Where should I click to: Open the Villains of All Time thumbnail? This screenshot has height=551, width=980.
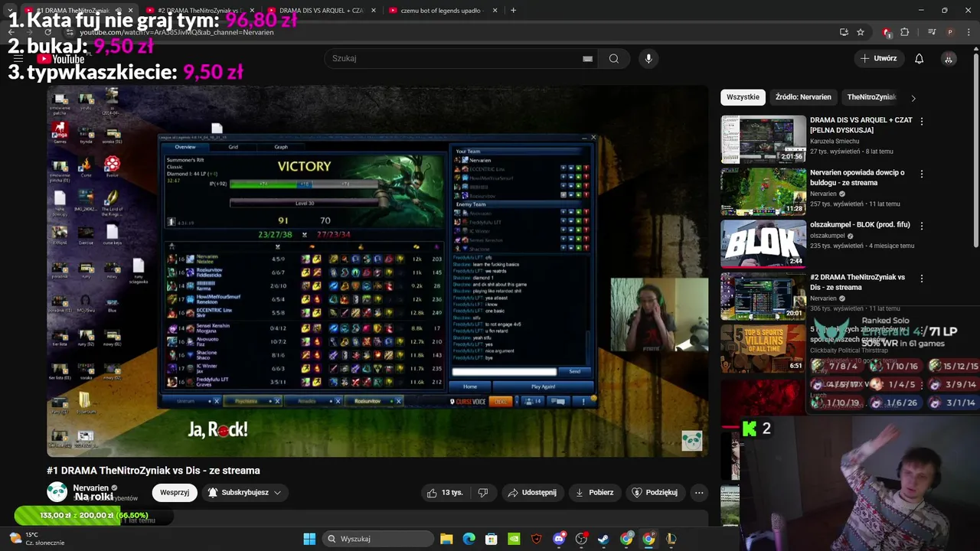tap(763, 349)
